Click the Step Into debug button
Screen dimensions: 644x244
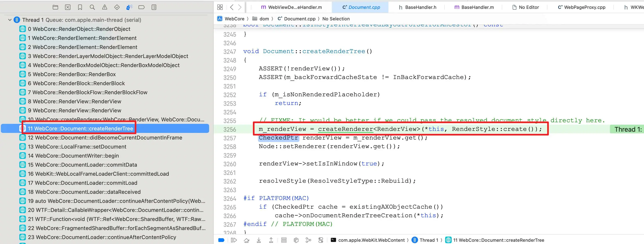pos(259,240)
